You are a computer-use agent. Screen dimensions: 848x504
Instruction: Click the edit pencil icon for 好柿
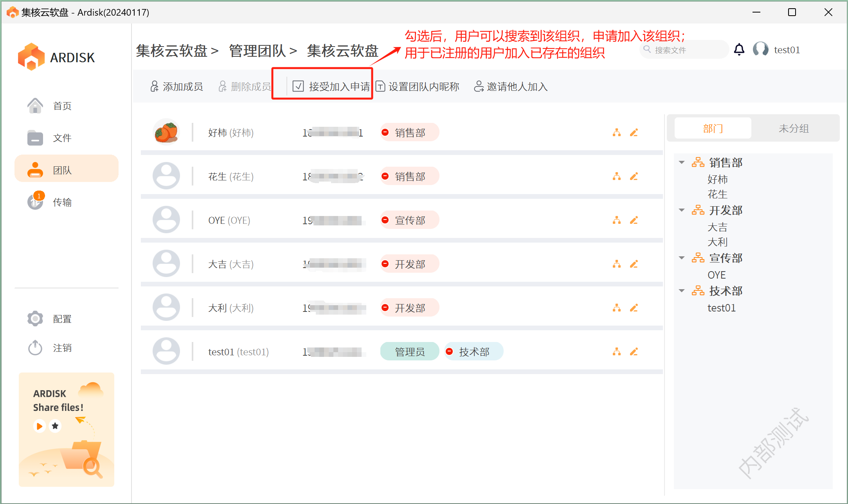pyautogui.click(x=634, y=133)
